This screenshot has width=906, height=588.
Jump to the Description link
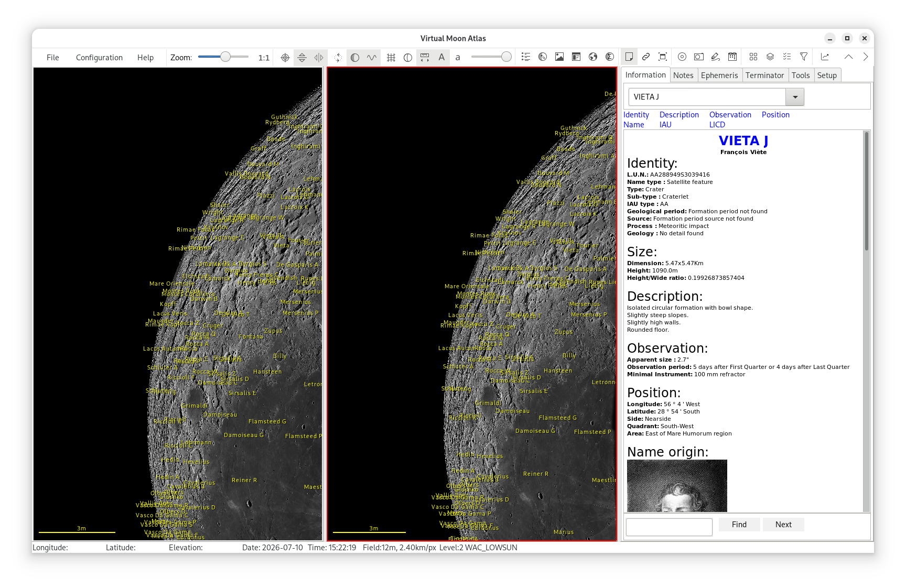point(679,115)
